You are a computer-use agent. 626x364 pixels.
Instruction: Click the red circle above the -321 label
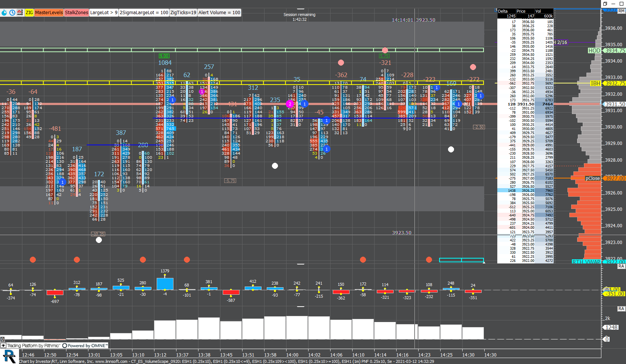point(385,50)
